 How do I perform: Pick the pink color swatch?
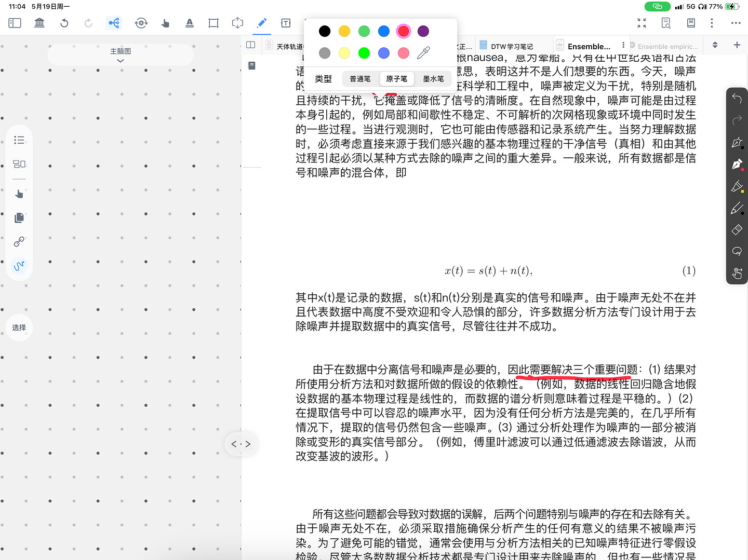404,53
